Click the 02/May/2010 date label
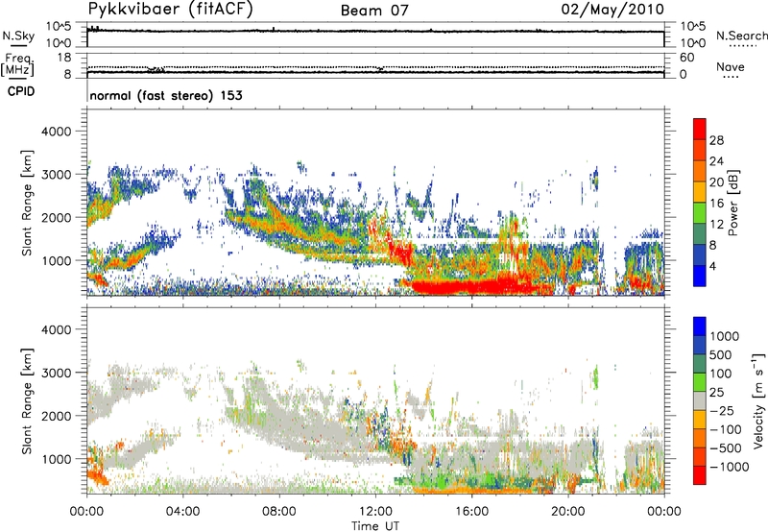768x532 pixels. [x=612, y=10]
